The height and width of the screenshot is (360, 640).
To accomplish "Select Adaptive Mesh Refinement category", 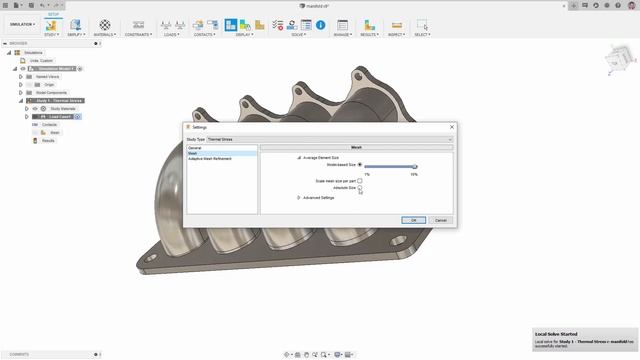I will tap(222, 158).
